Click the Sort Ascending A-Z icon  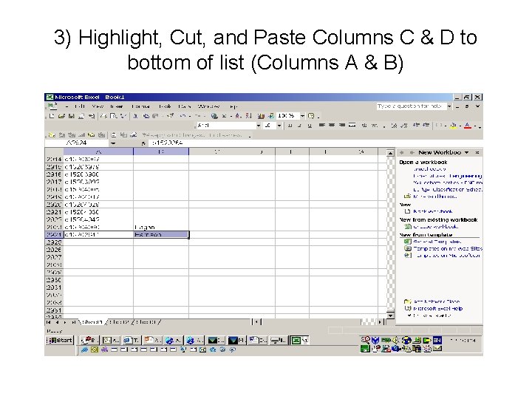click(239, 116)
